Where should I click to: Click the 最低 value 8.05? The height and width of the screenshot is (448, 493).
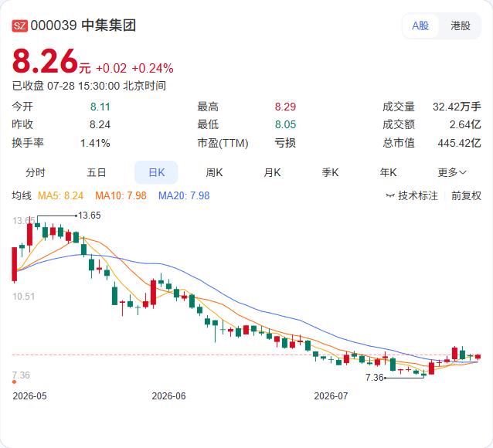(285, 124)
